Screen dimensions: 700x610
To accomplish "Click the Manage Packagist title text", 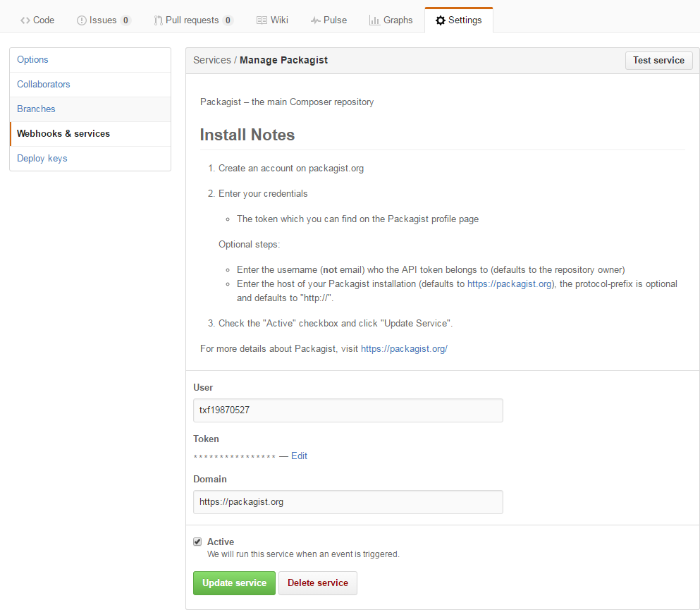I will point(283,60).
